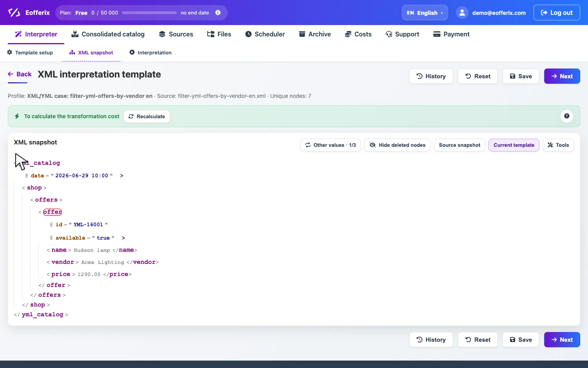Select the offers opening node
Screen dimensions: 588x368
click(x=46, y=200)
